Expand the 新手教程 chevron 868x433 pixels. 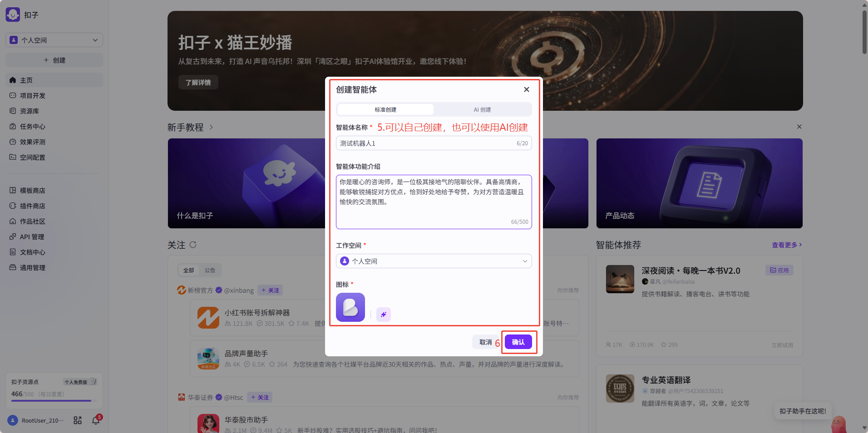(211, 127)
